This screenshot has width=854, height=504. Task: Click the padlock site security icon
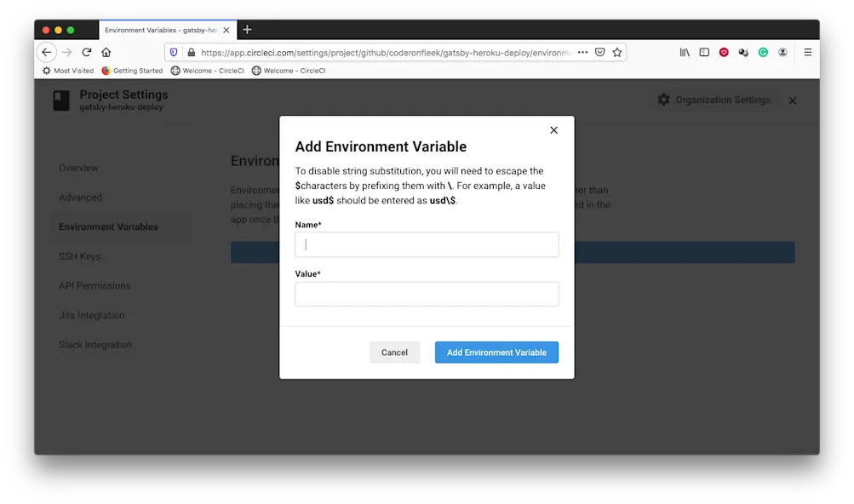[192, 52]
